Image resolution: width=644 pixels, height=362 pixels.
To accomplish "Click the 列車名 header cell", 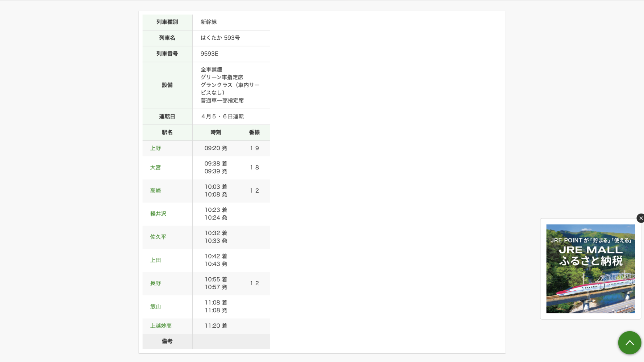I will tap(167, 38).
